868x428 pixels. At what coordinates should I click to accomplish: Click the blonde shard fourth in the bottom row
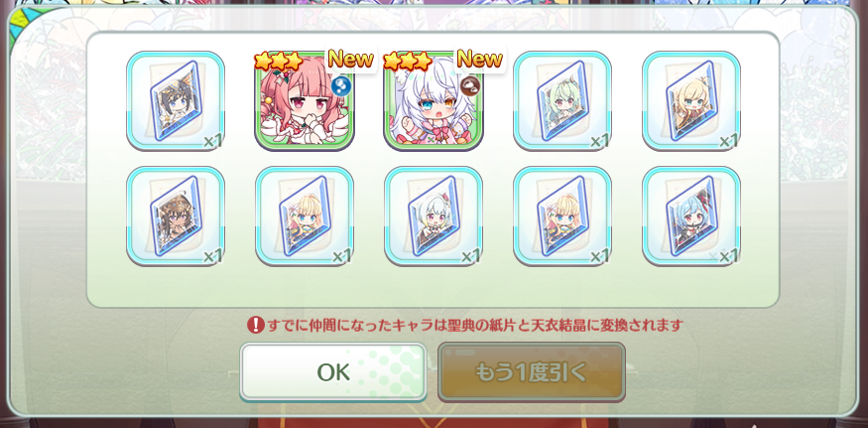[x=562, y=216]
